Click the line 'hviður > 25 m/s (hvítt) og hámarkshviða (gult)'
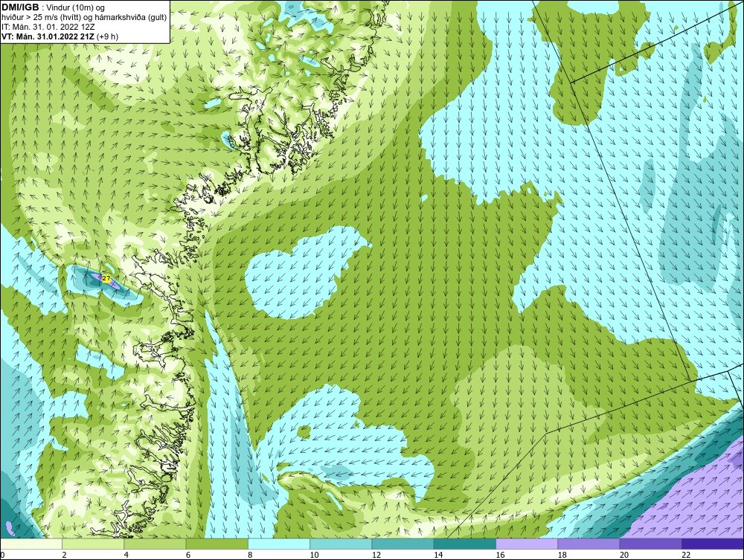744x560 pixels. (85, 17)
